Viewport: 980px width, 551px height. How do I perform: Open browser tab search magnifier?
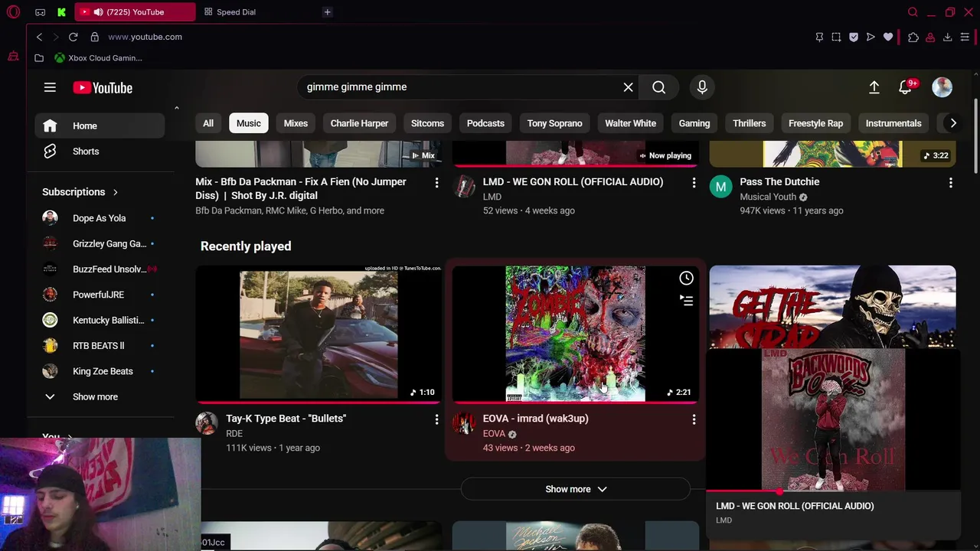pos(913,12)
